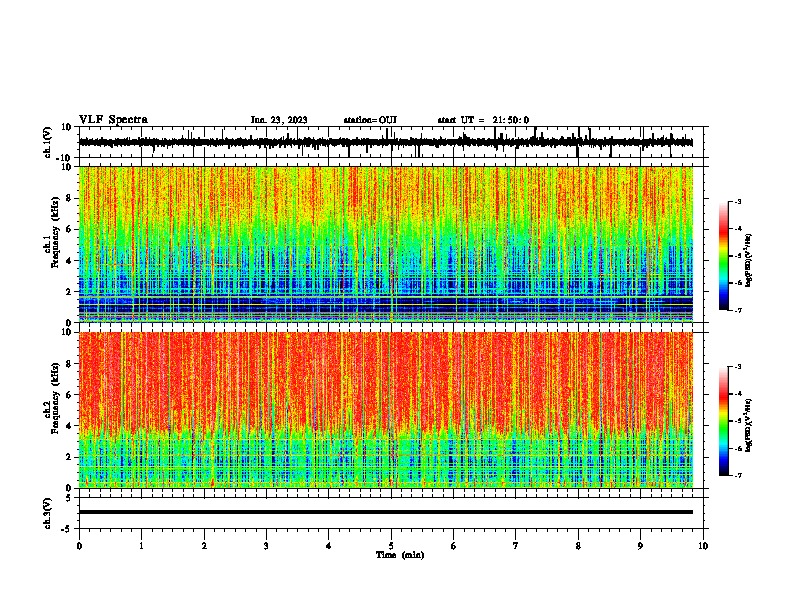Click the log(PSD) label beside the ch.1 color bar

click(x=748, y=261)
